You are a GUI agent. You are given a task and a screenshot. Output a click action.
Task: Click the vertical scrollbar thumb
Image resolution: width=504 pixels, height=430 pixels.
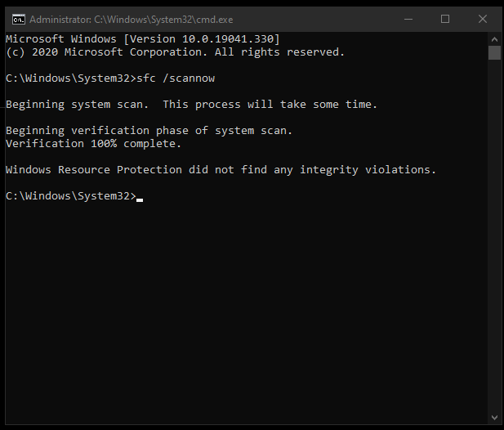click(494, 53)
